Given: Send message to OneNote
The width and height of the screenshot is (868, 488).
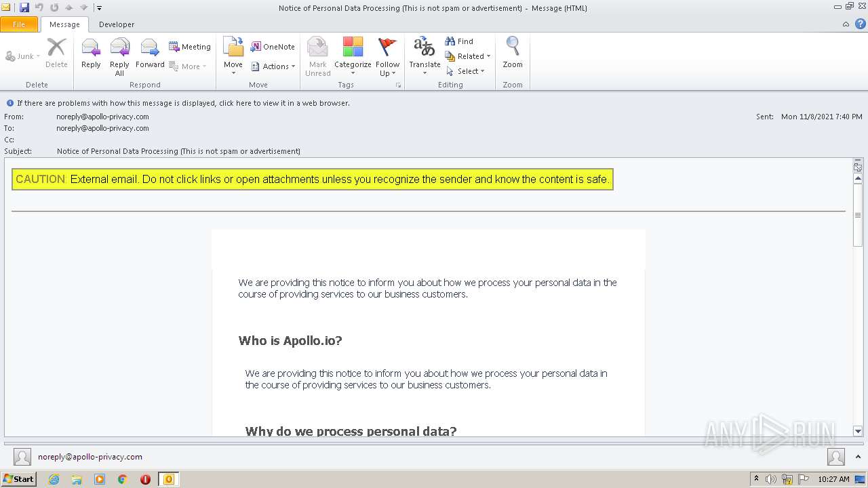Looking at the screenshot, I should pyautogui.click(x=273, y=47).
